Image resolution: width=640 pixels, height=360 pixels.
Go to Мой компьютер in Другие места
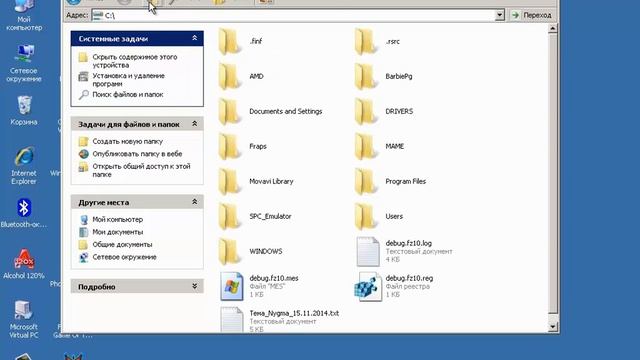118,219
